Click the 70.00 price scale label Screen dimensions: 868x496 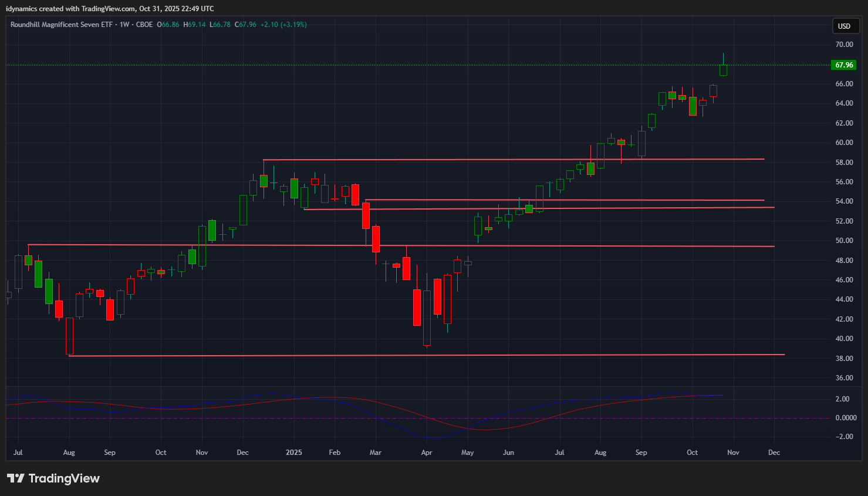point(844,45)
